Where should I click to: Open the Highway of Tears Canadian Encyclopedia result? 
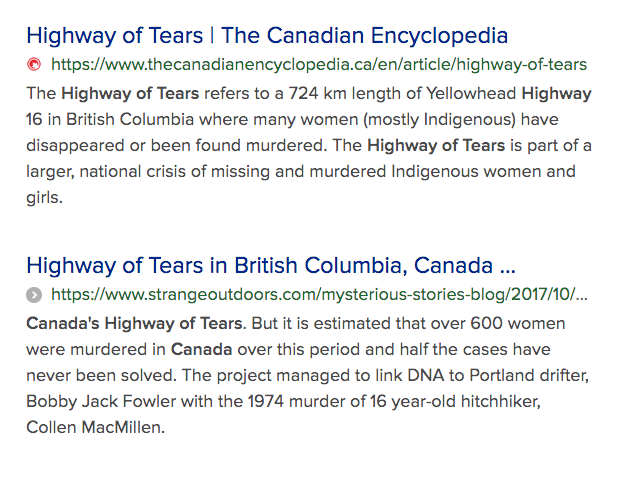click(x=267, y=36)
